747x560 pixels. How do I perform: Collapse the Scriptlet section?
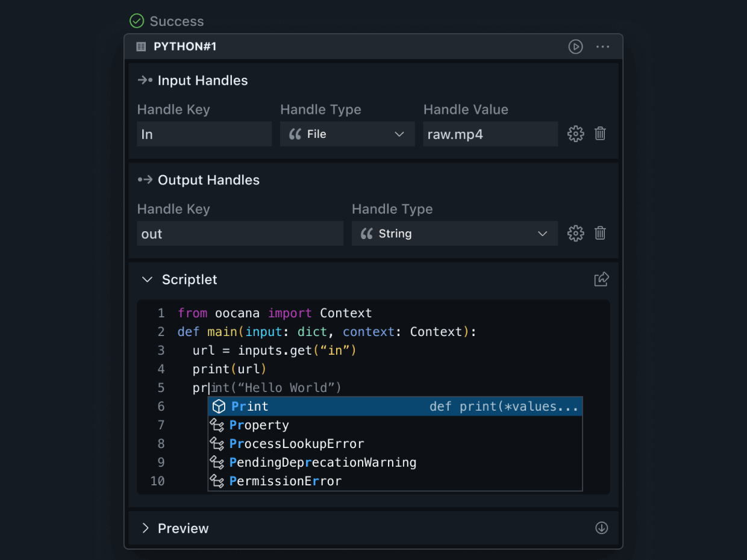[x=146, y=279]
